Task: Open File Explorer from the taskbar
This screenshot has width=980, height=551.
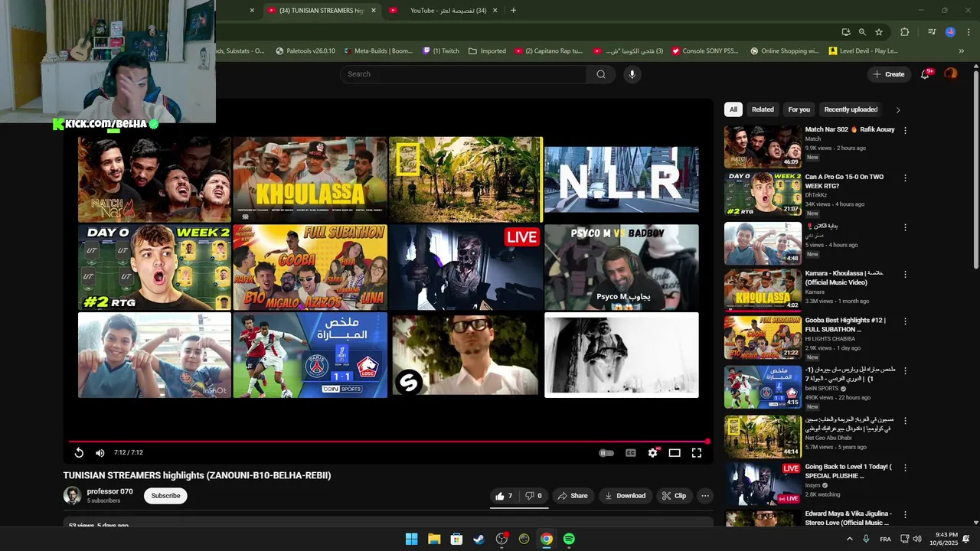Action: (434, 539)
